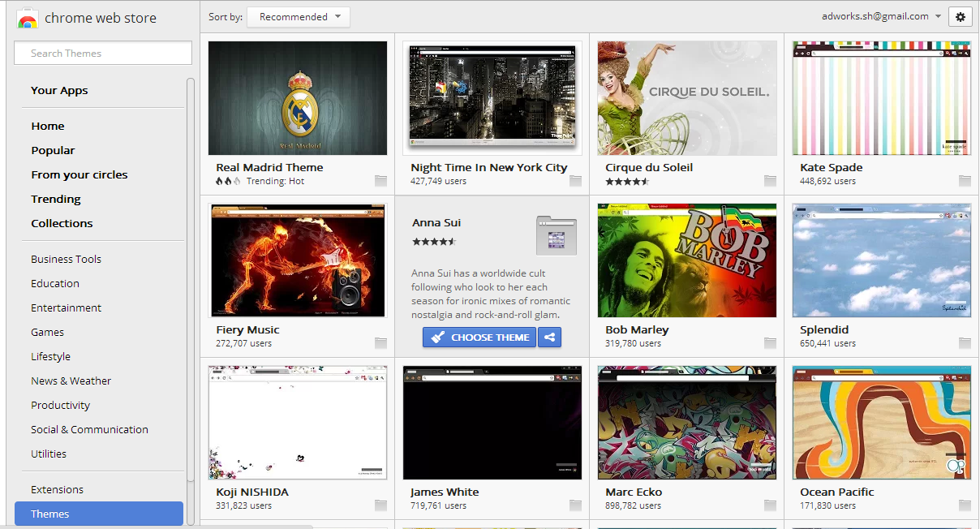Viewport: 980px width, 529px height.
Task: Click the theme icon beside Fiery Music
Action: click(381, 343)
